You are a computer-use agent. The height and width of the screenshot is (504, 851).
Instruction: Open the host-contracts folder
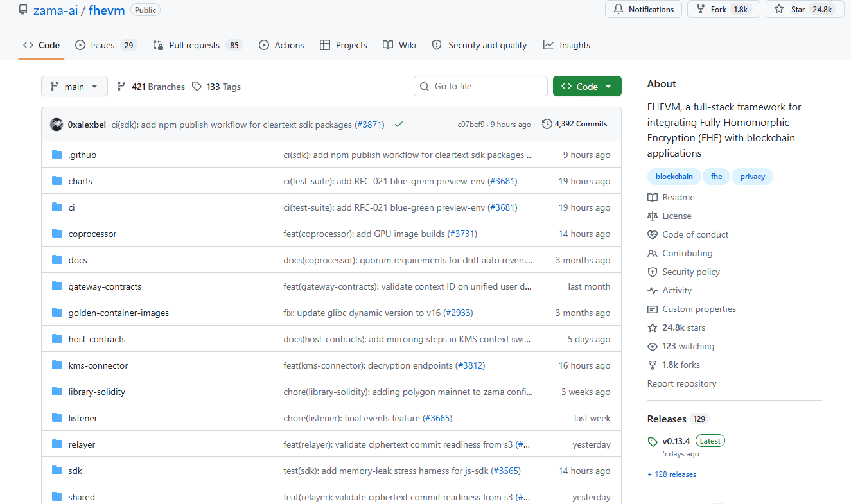click(x=97, y=339)
